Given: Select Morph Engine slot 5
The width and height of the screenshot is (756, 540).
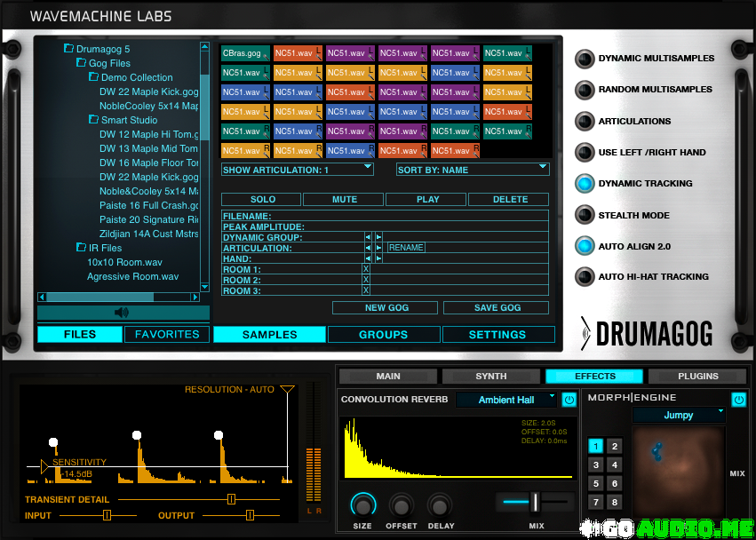Looking at the screenshot, I should [596, 483].
